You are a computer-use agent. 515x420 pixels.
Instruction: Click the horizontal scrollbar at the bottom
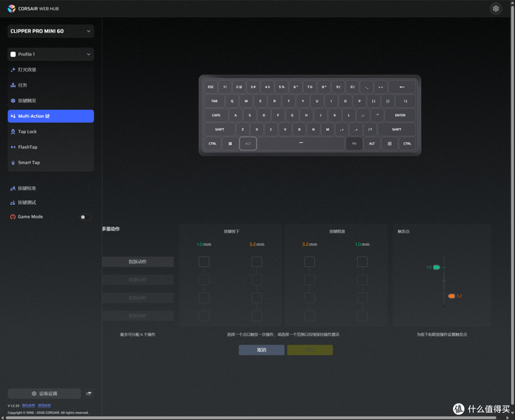coord(251,418)
